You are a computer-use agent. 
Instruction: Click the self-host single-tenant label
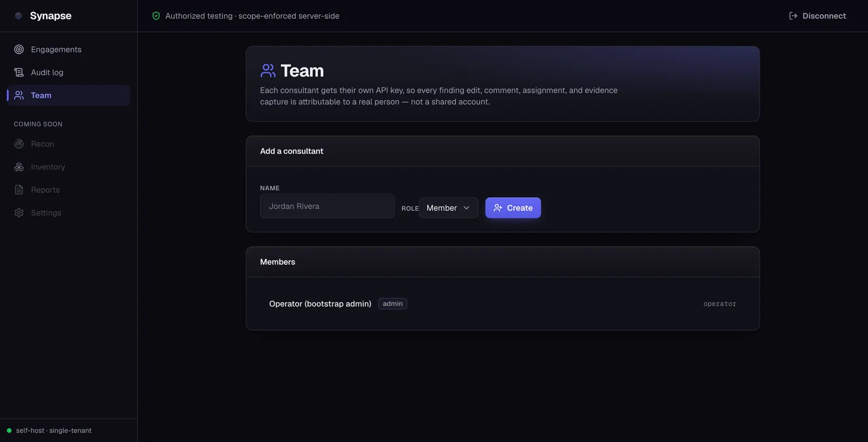click(x=54, y=431)
